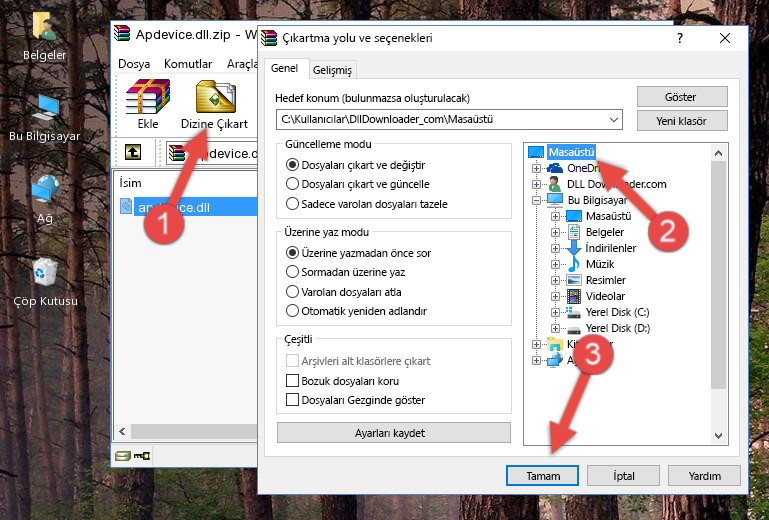Select Otomatik yeniden adlandır option
This screenshot has width=769, height=520.
[292, 311]
